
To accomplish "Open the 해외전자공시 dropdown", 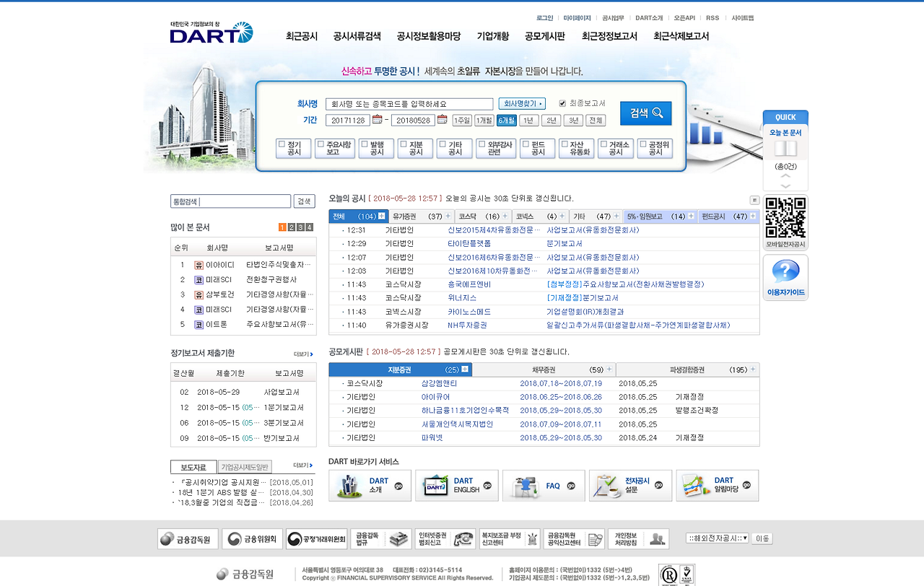I will click(718, 538).
